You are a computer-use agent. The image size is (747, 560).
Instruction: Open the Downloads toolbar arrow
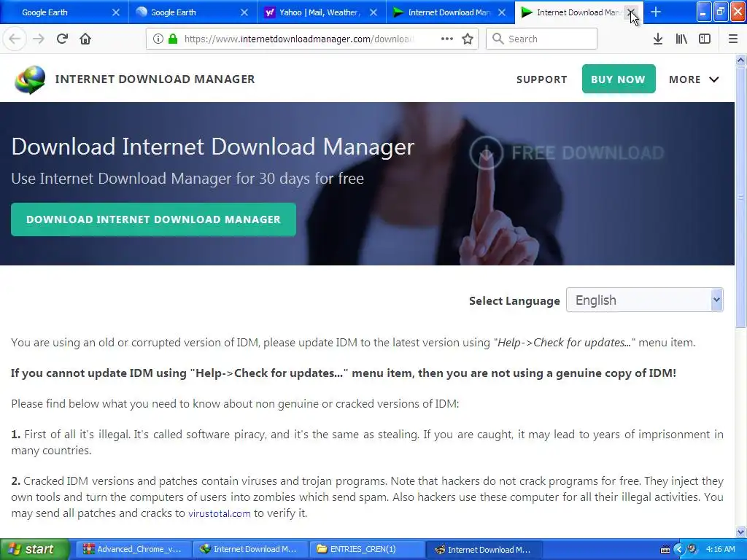pyautogui.click(x=658, y=39)
